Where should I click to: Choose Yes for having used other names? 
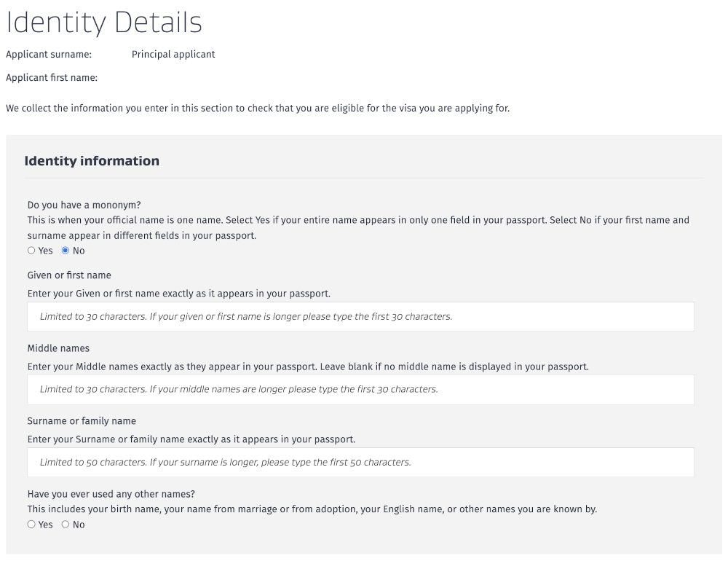[31, 525]
